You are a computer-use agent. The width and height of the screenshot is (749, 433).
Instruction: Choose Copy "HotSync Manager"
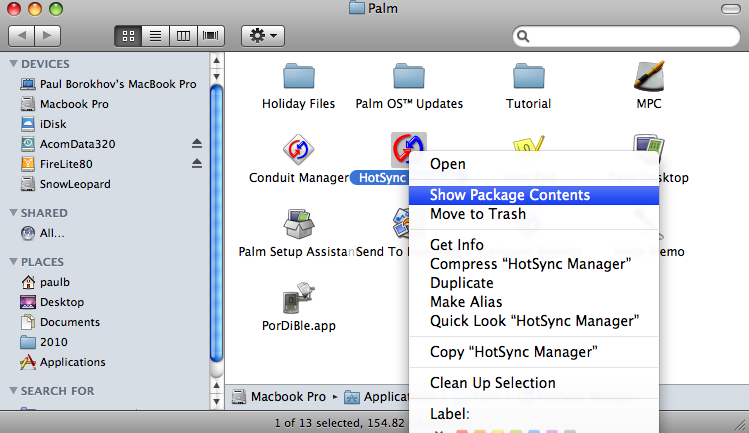(x=534, y=352)
